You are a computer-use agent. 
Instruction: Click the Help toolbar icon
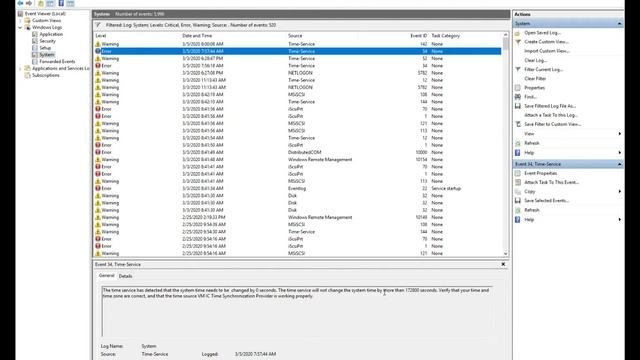61,3
